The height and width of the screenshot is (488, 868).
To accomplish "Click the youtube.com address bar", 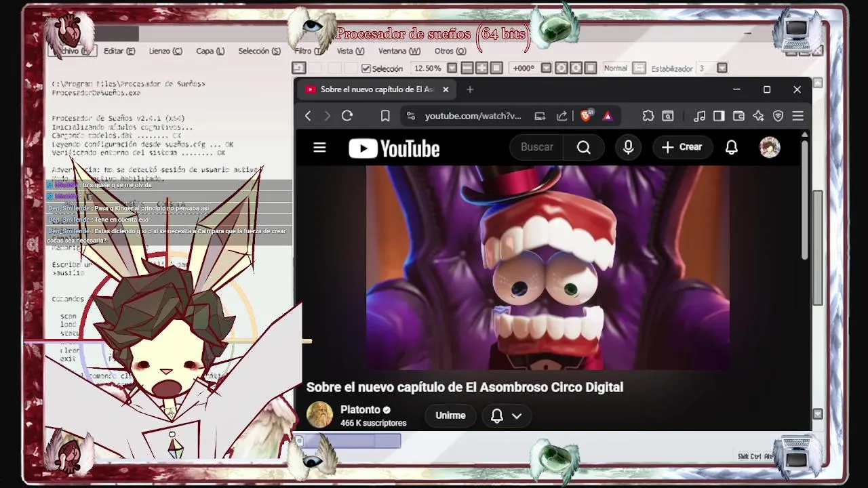I will 473,116.
